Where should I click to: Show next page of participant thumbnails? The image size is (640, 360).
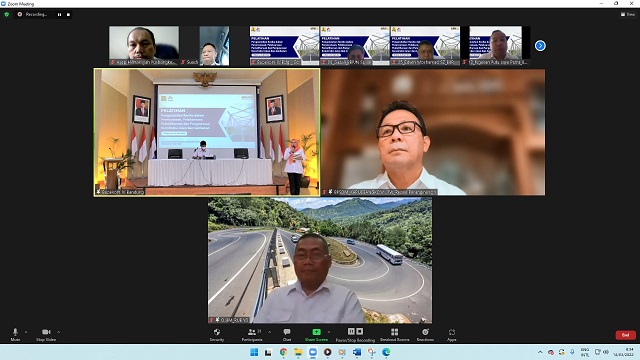click(540, 46)
